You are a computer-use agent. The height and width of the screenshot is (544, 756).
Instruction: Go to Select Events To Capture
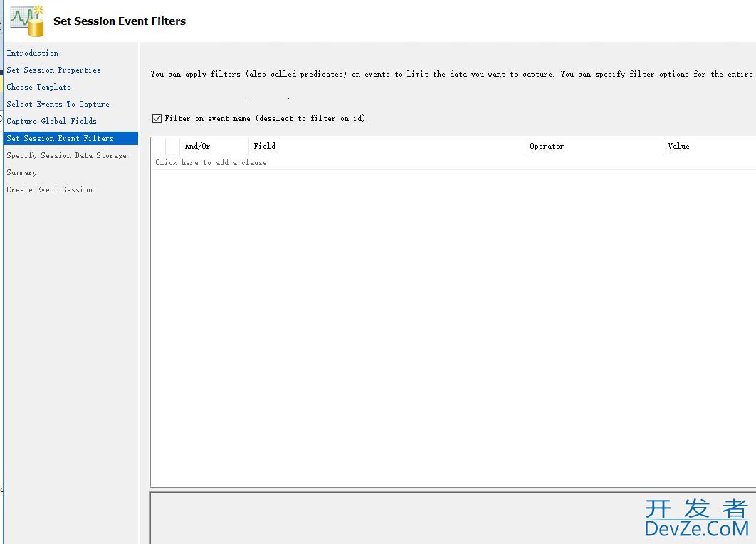coord(58,104)
